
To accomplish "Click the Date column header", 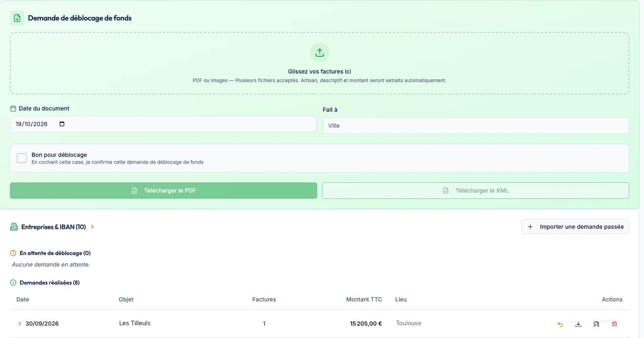I will (23, 299).
